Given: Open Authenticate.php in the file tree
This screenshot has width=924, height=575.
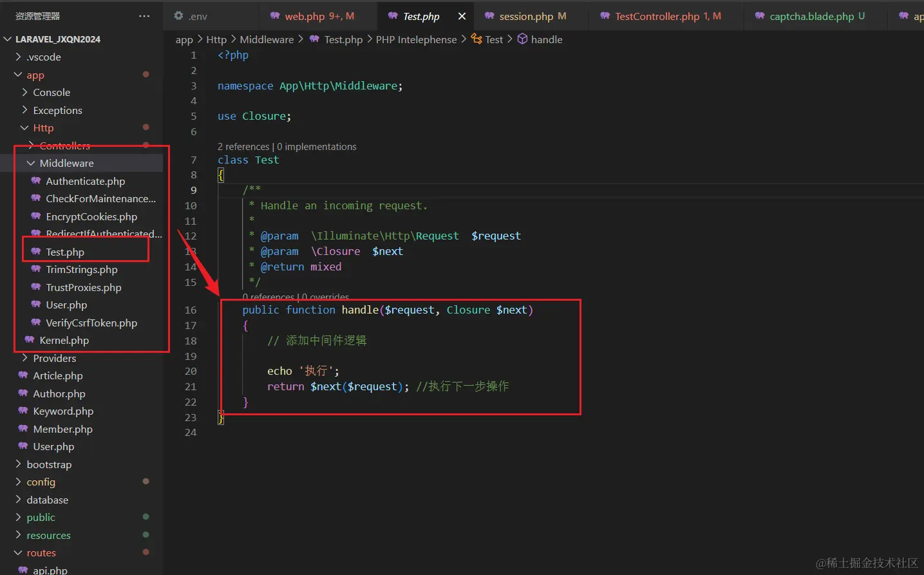Looking at the screenshot, I should (x=86, y=181).
